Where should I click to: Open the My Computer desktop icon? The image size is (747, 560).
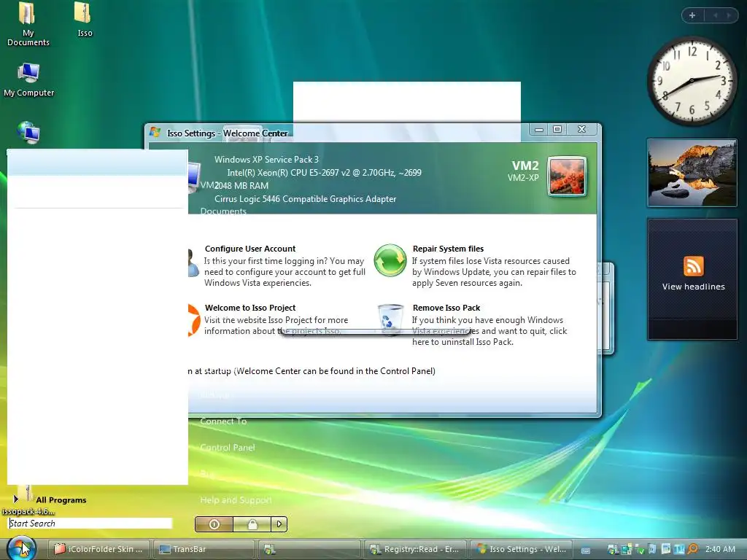pos(28,79)
